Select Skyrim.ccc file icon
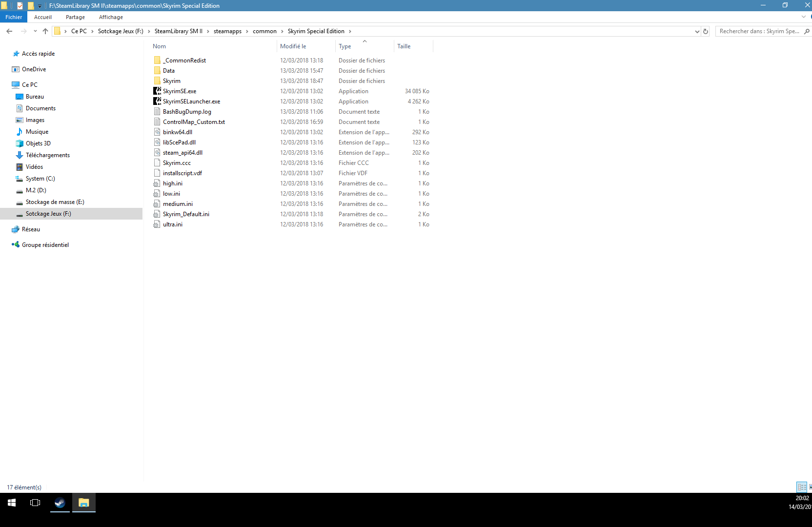 click(x=157, y=163)
